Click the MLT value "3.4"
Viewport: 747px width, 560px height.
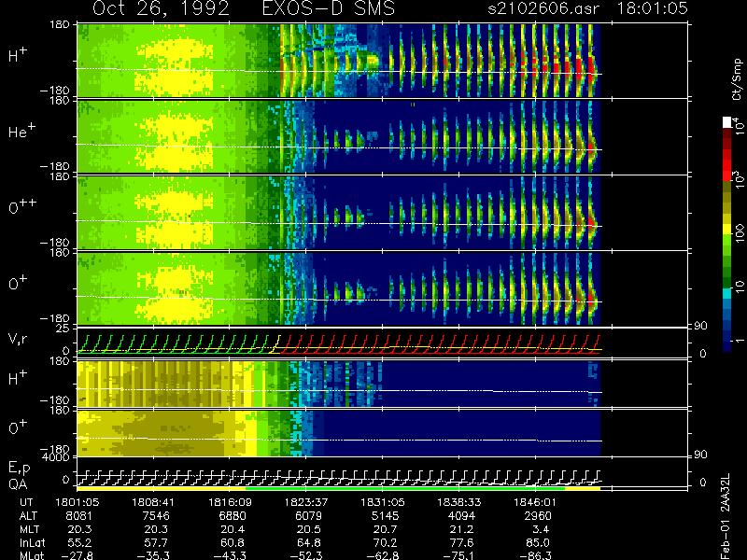[x=543, y=529]
